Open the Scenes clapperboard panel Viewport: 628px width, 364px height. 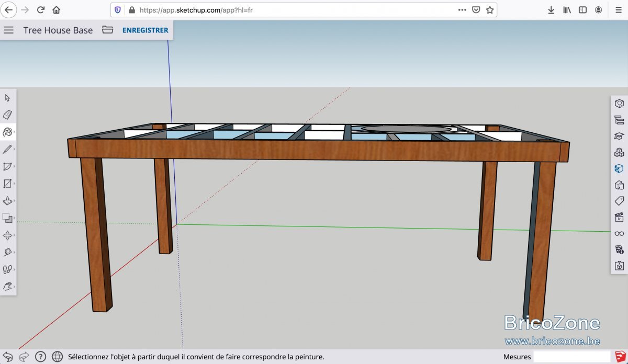pyautogui.click(x=619, y=217)
